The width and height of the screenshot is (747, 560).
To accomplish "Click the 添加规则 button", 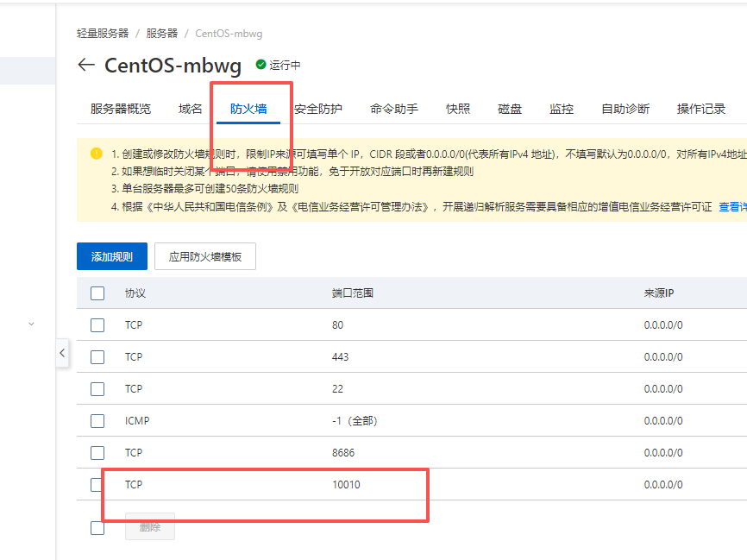I will point(111,256).
